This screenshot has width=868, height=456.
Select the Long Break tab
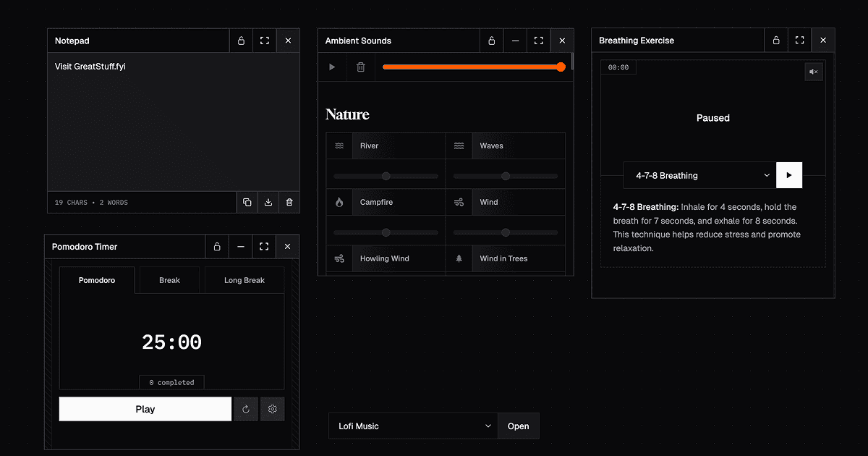point(244,280)
